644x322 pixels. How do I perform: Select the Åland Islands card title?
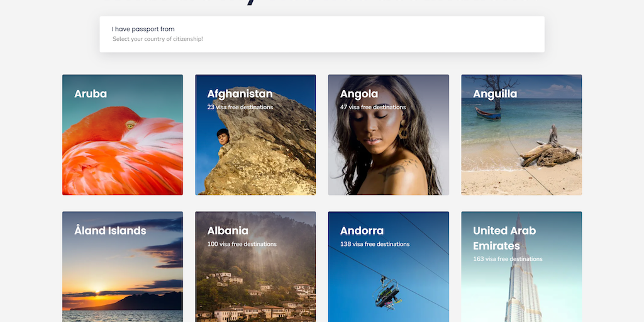[110, 231]
